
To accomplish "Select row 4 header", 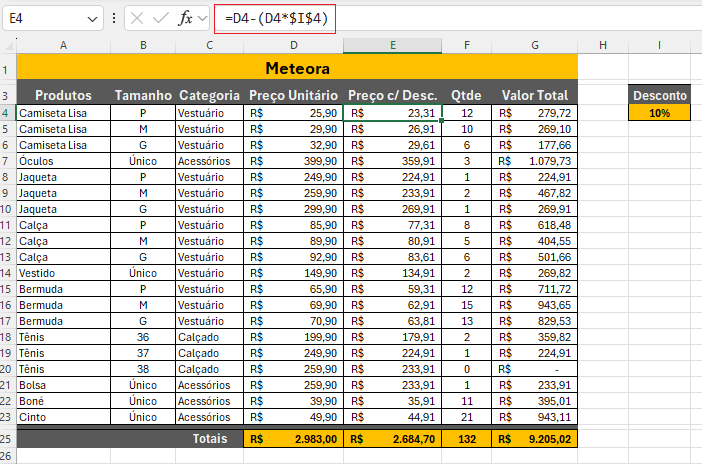I will pos(6,113).
